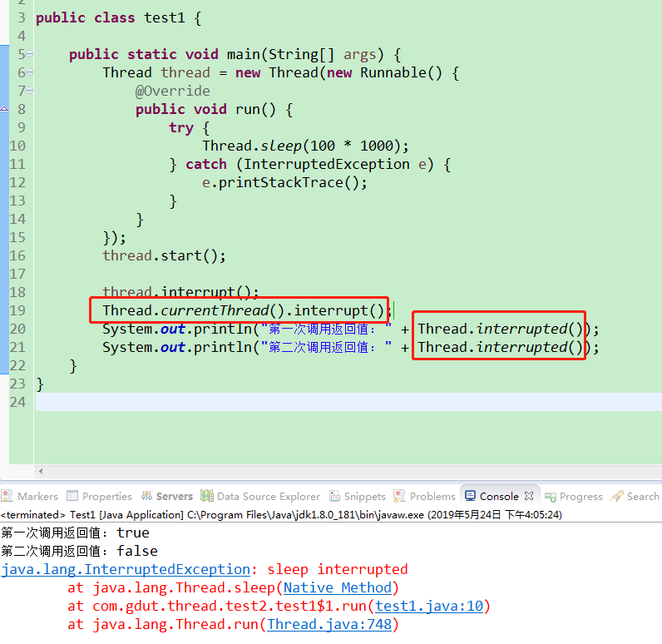The width and height of the screenshot is (662, 644).
Task: Click the Progress tab icon
Action: [550, 497]
